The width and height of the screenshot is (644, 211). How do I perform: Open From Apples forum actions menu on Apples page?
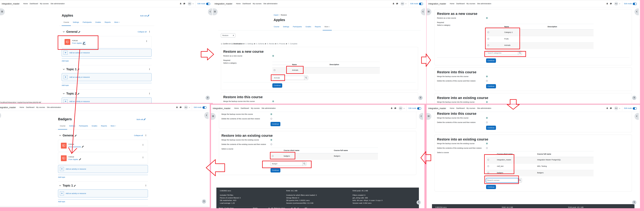(147, 41)
